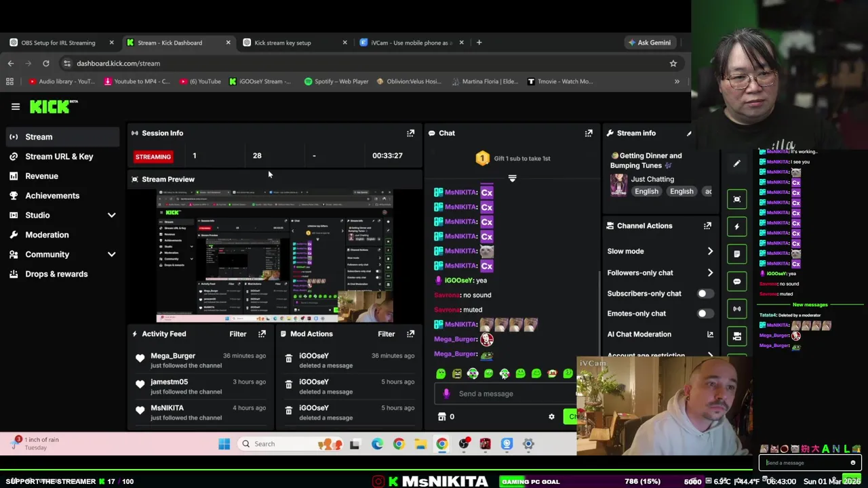
Task: Open Spotify - Web Player bookmark
Action: (x=336, y=81)
